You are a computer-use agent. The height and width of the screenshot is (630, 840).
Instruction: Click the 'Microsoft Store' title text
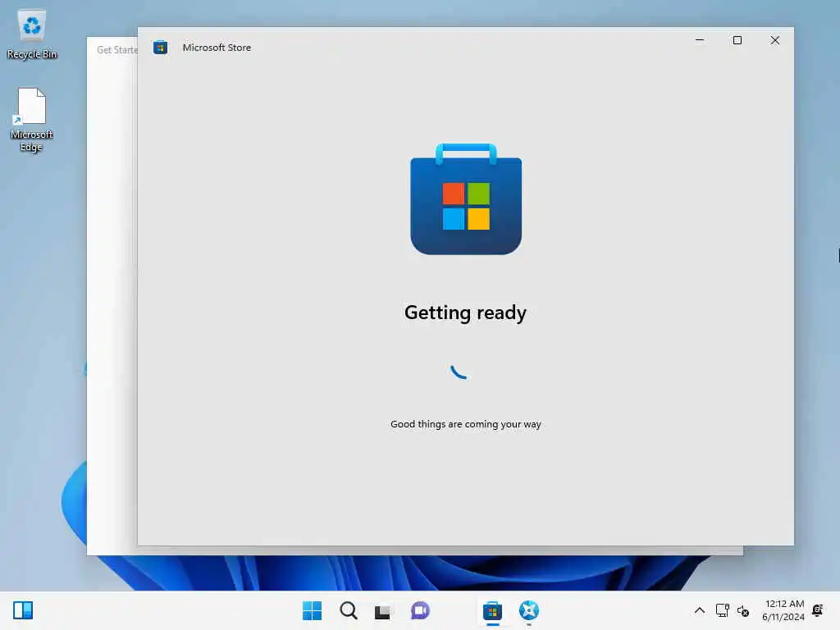(x=217, y=47)
